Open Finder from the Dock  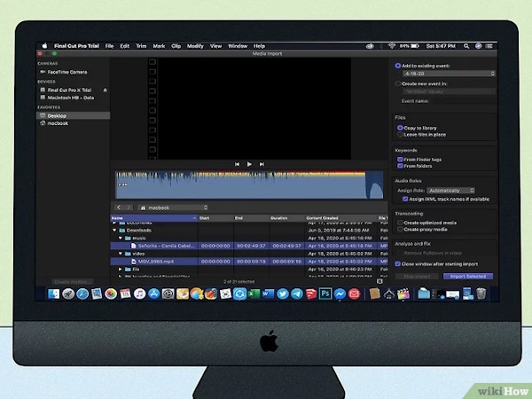coord(54,293)
